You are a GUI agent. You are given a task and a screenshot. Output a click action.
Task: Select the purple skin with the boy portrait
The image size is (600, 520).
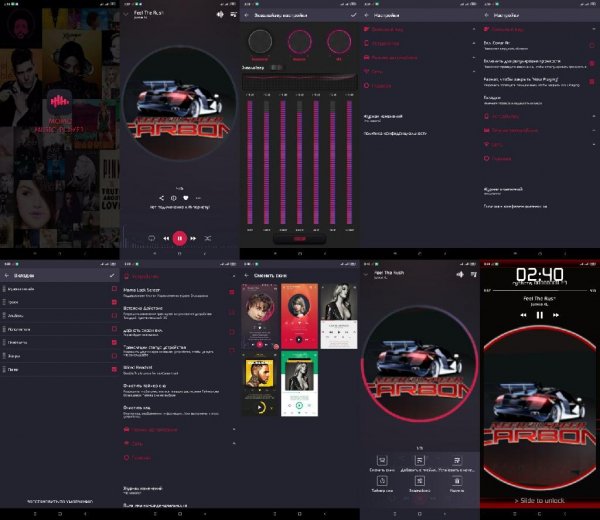[260, 316]
